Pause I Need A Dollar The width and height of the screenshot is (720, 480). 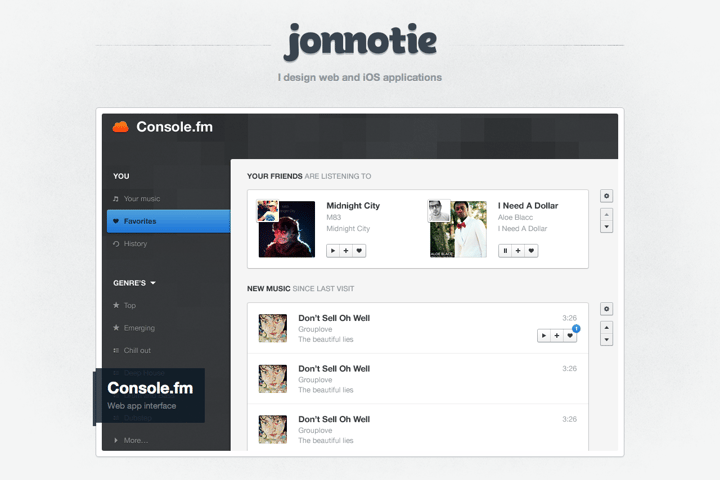(x=505, y=251)
